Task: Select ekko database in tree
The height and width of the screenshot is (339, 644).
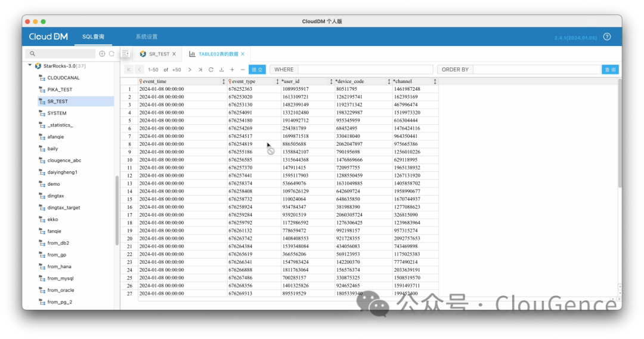Action: point(52,220)
